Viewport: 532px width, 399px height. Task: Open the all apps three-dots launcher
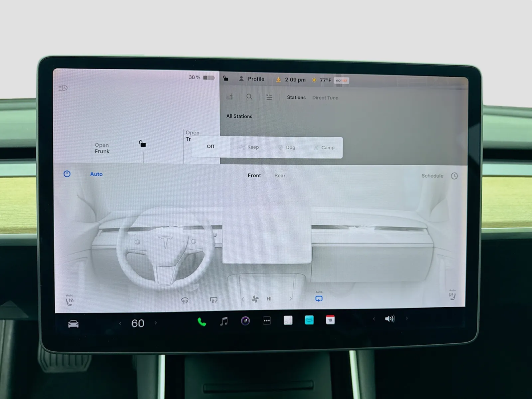coord(267,321)
